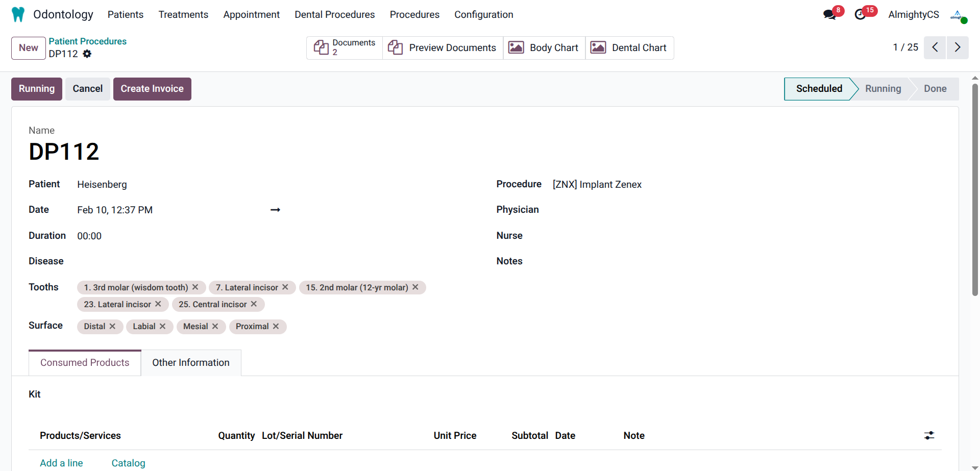Click the Odontology app title
This screenshot has width=980, height=471.
[x=63, y=14]
